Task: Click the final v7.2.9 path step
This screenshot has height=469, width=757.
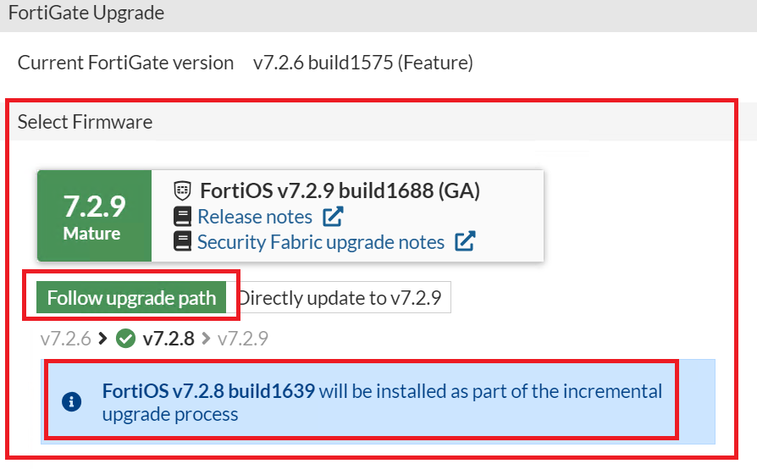Action: pos(242,338)
